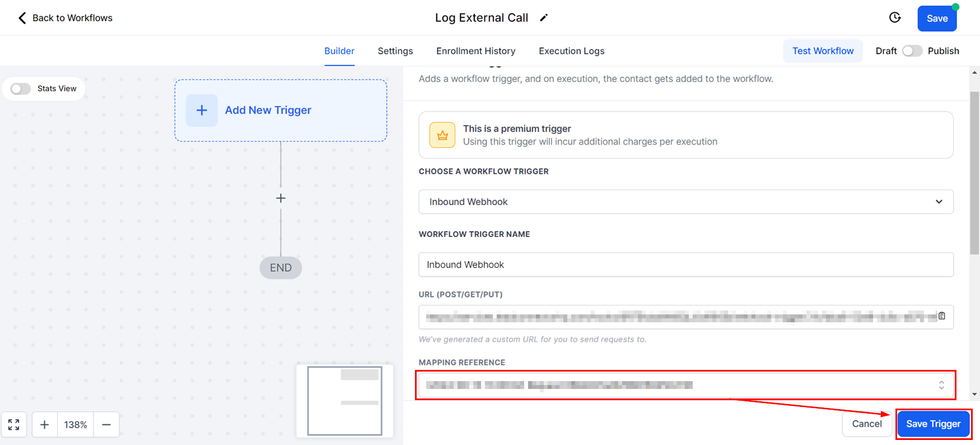Zoom in on the workflow canvas

45,425
